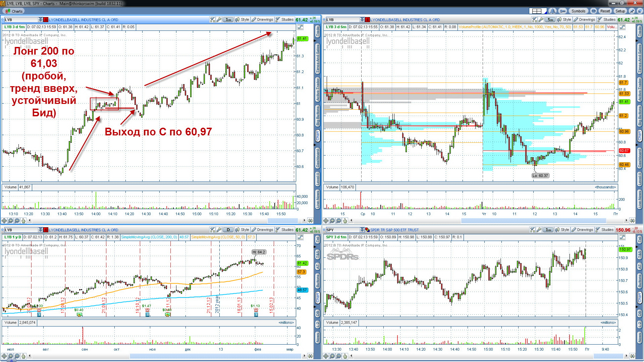The image size is (644, 362).
Task: Open Drawings tools on SPY chart
Action: (582, 230)
